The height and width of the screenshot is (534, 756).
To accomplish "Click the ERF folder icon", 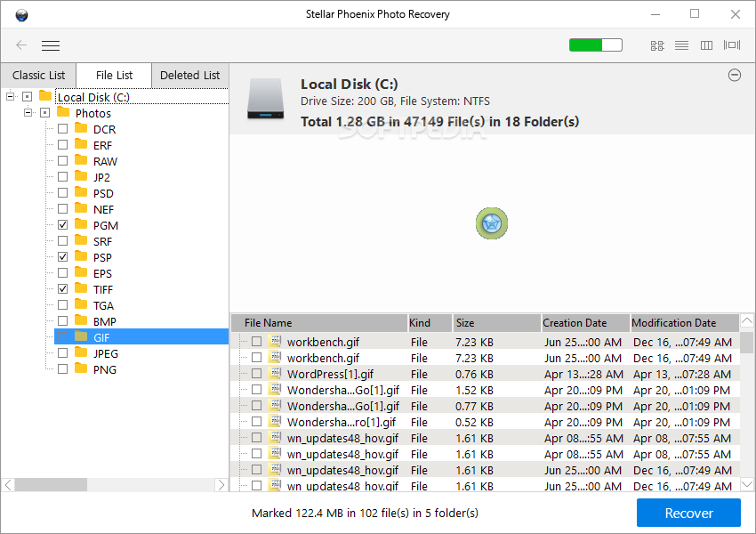I will pos(81,144).
